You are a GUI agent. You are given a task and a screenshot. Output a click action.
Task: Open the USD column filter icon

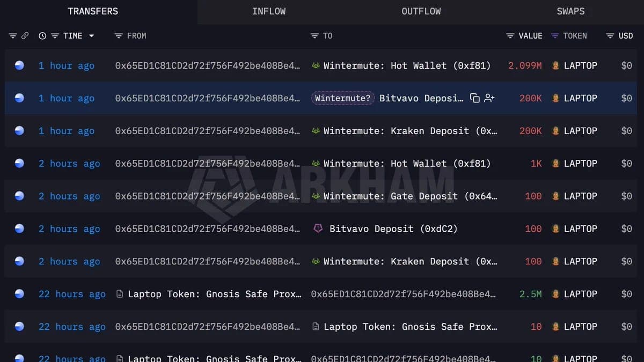610,36
